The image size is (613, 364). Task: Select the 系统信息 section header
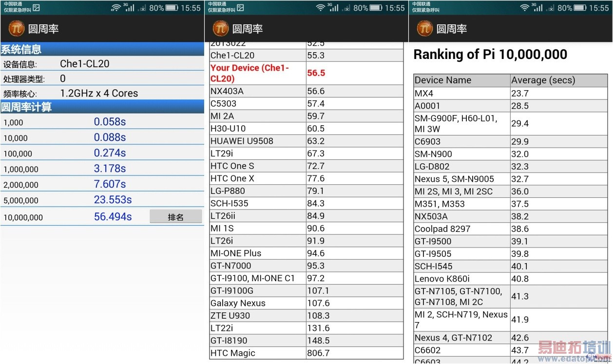[102, 49]
